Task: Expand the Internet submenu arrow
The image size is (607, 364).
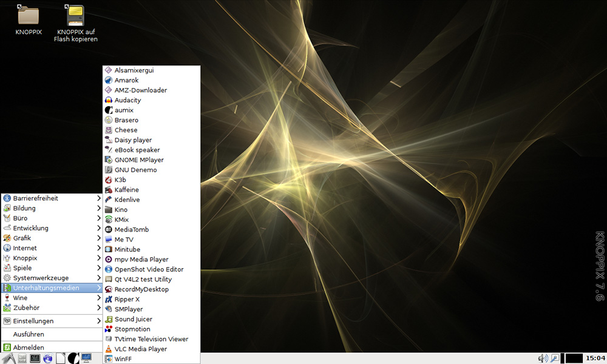Action: [99, 248]
